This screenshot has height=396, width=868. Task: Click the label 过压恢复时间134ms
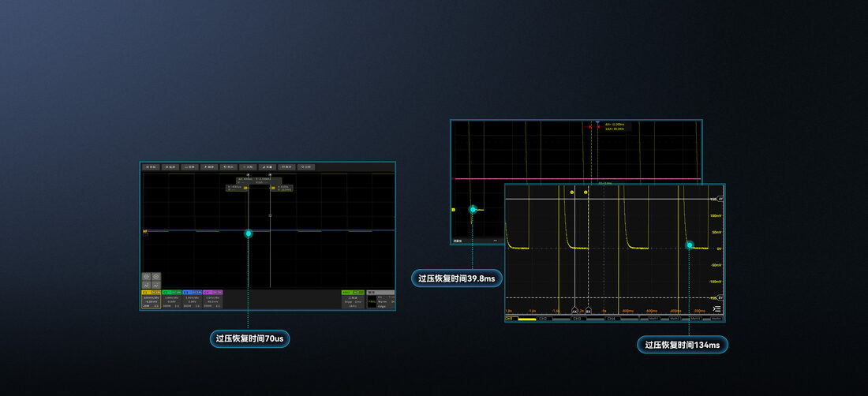[x=683, y=345]
